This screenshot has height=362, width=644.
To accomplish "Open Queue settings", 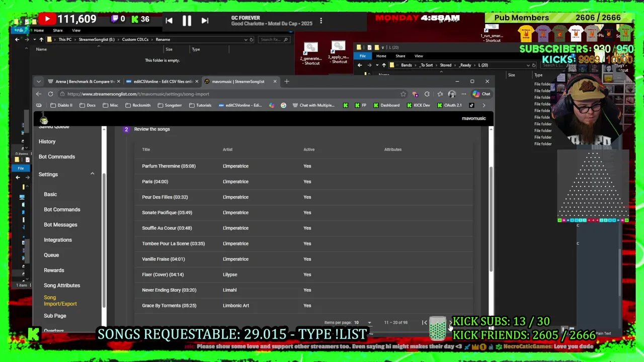I will [x=51, y=255].
